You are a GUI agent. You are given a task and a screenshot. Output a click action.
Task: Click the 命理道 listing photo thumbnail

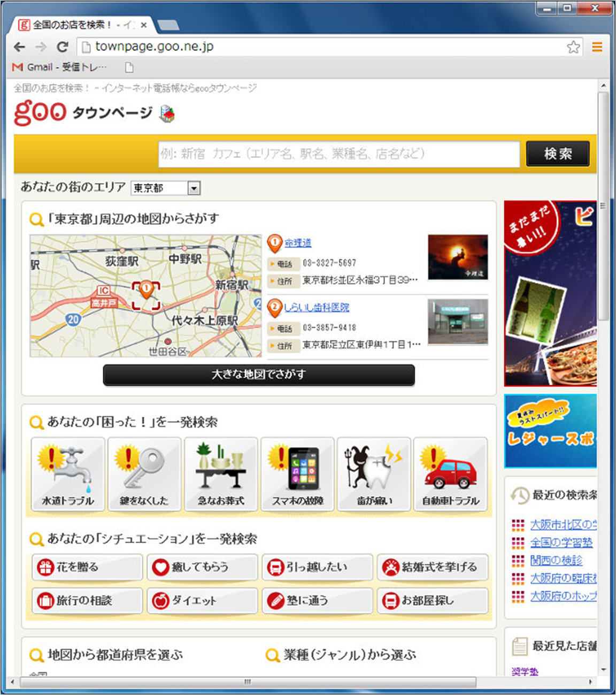point(458,257)
